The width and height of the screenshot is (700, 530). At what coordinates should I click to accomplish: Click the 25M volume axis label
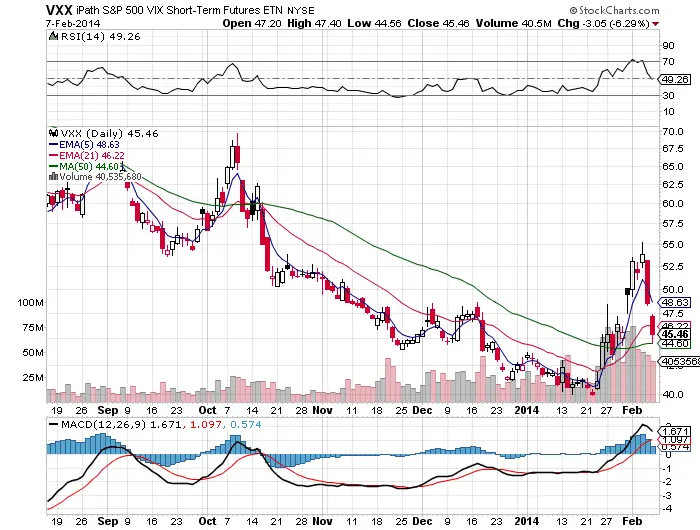(x=33, y=378)
